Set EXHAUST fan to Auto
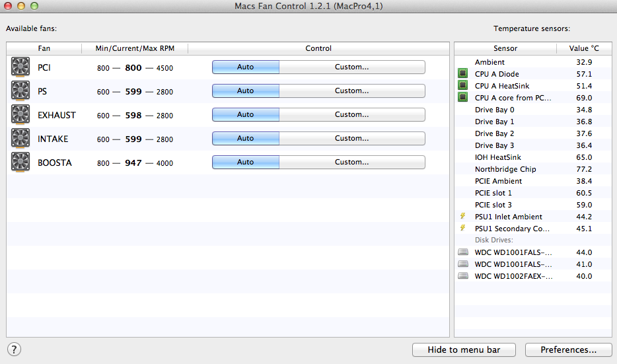617x364 pixels. (x=246, y=114)
